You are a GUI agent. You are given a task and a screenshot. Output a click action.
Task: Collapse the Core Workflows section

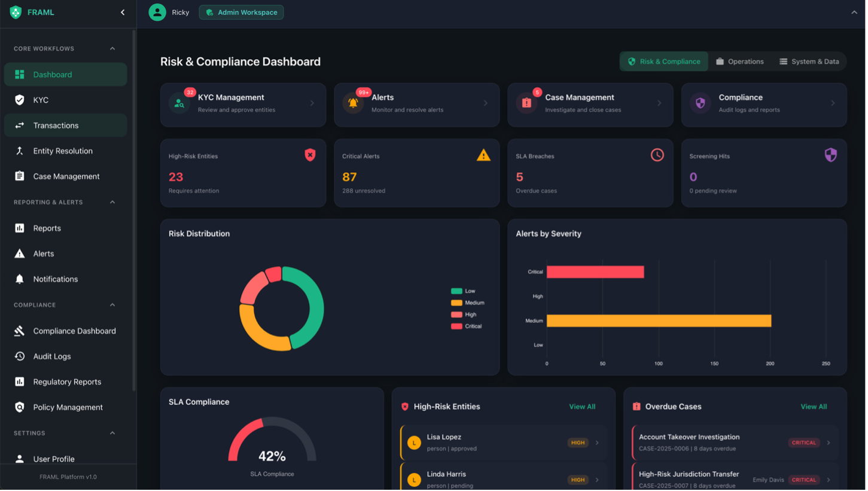tap(111, 48)
